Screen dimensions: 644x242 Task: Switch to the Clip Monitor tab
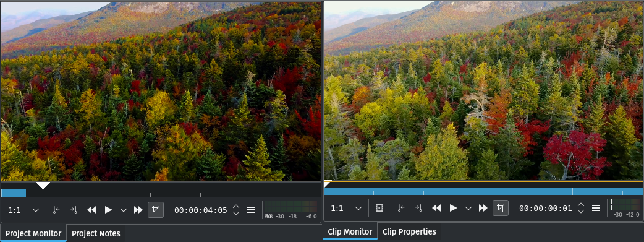(x=350, y=231)
